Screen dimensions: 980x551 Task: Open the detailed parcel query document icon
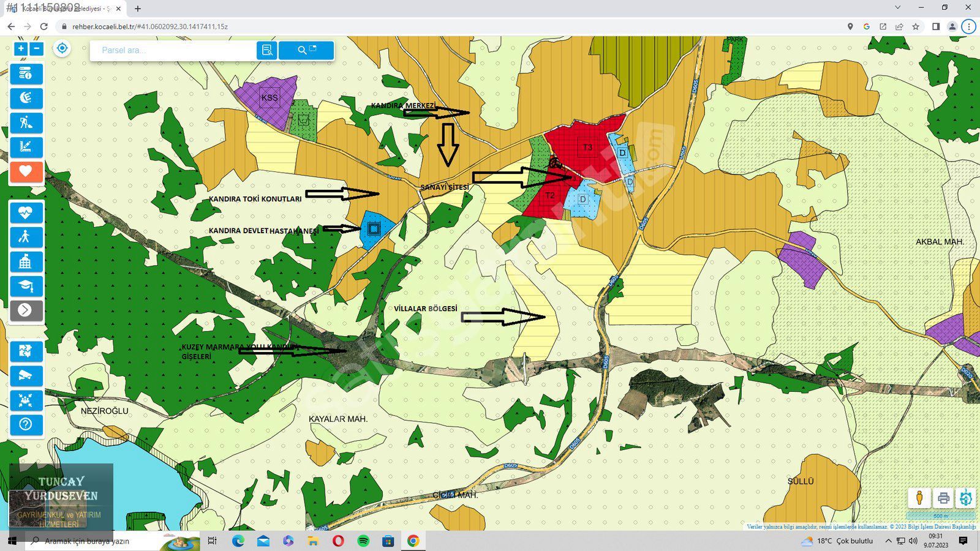coord(267,51)
